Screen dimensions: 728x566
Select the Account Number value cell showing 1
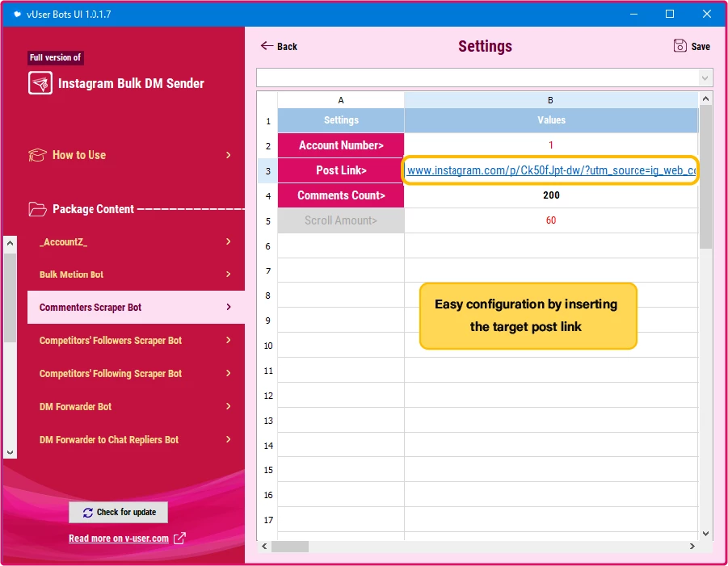550,145
